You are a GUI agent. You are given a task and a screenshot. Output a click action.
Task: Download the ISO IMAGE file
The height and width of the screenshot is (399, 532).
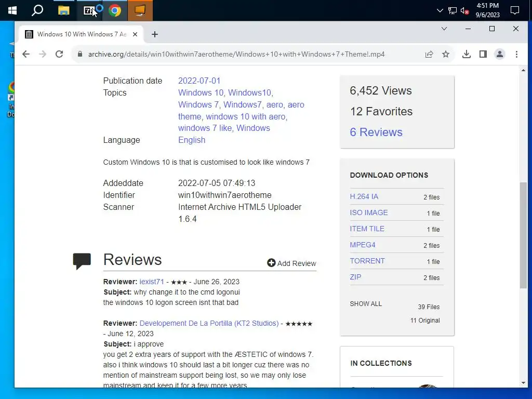point(369,212)
